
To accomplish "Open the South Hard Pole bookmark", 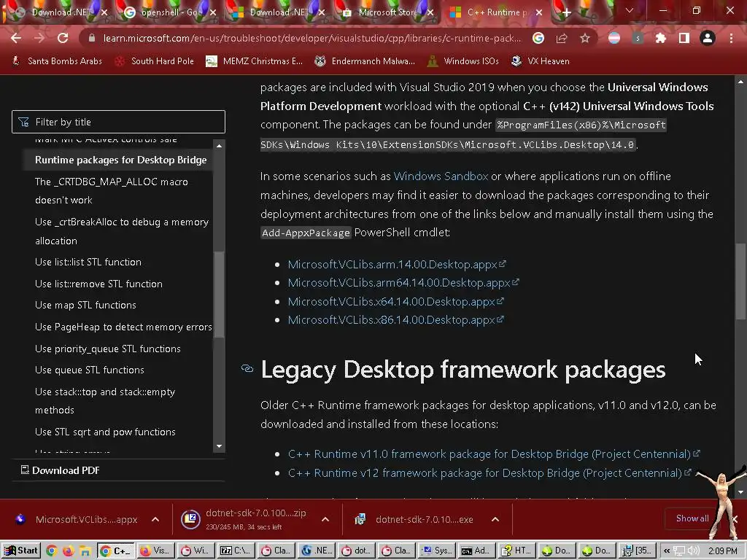I will tap(155, 61).
